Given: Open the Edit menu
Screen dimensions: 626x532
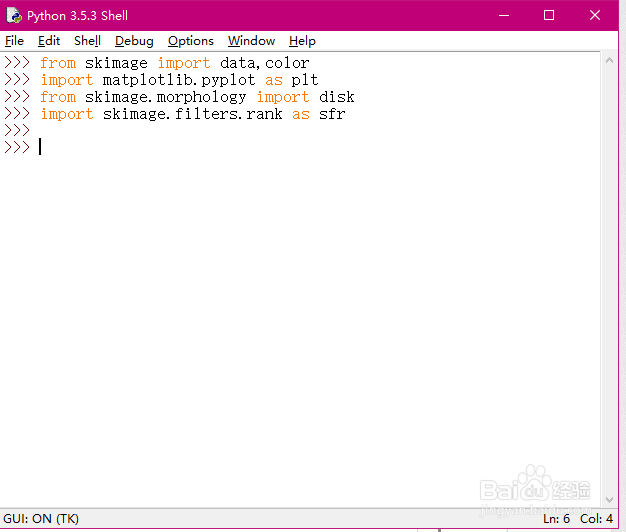Looking at the screenshot, I should (49, 41).
